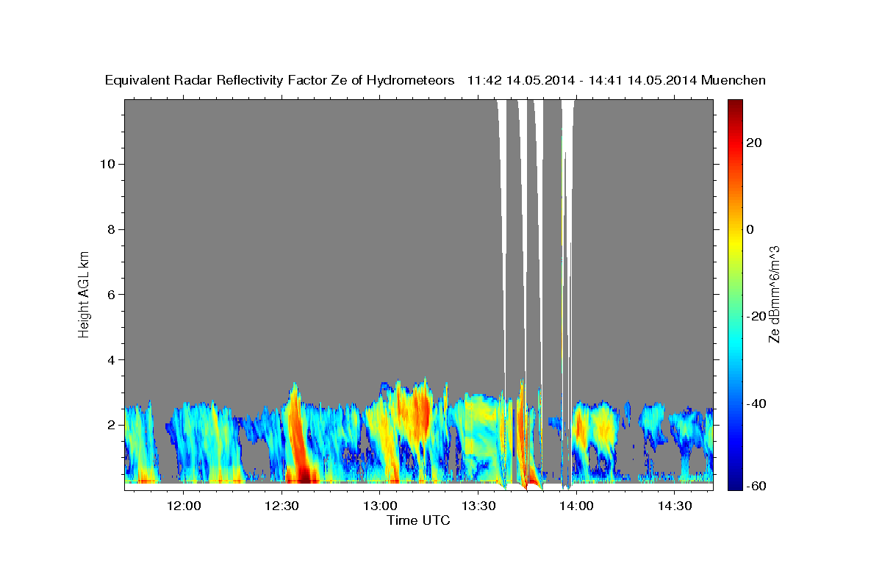
Task: Click the 12:00 time tick label
Action: click(184, 506)
